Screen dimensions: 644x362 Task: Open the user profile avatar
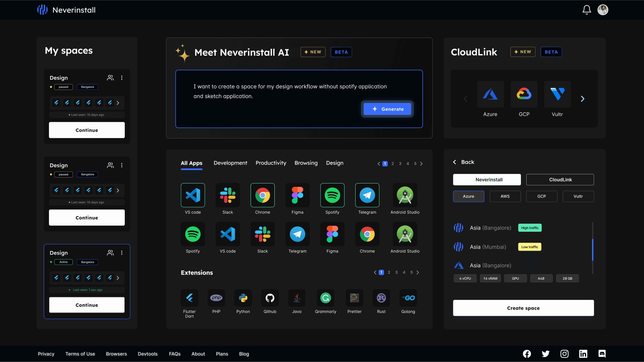603,10
